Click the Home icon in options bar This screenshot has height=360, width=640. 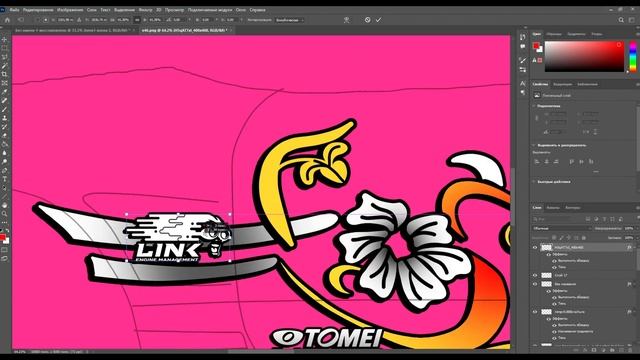(7, 20)
